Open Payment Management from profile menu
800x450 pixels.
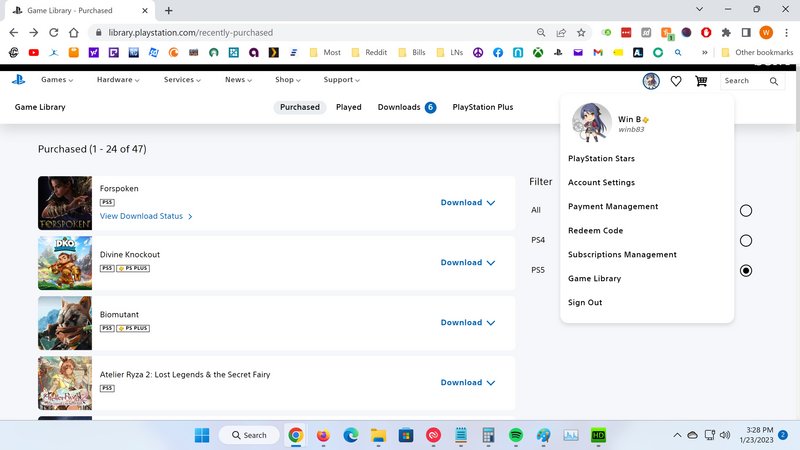click(613, 206)
